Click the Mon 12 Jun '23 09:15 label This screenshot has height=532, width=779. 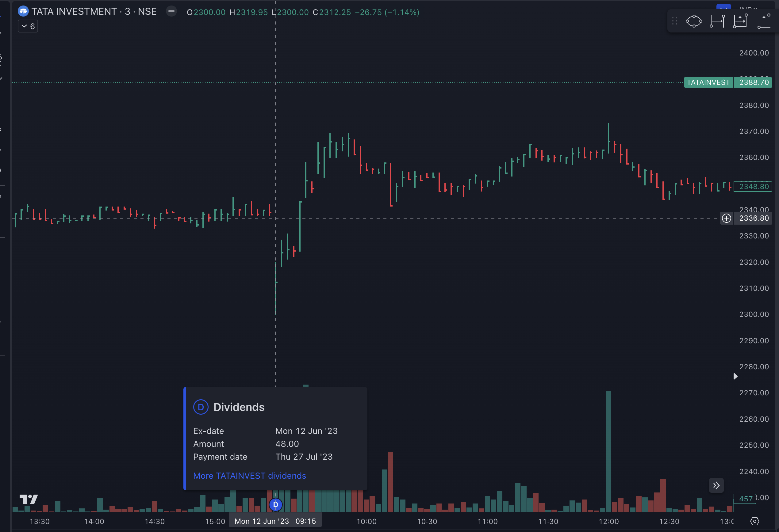pyautogui.click(x=275, y=521)
